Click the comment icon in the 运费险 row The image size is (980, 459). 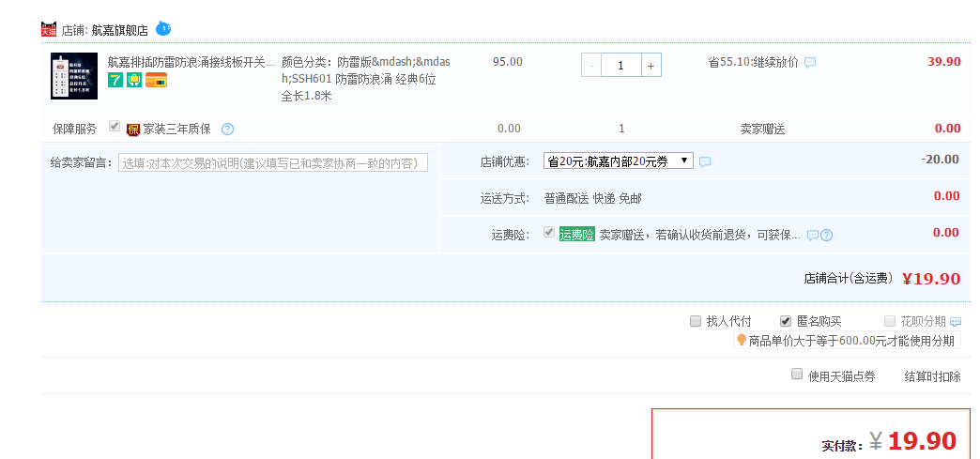pyautogui.click(x=813, y=236)
